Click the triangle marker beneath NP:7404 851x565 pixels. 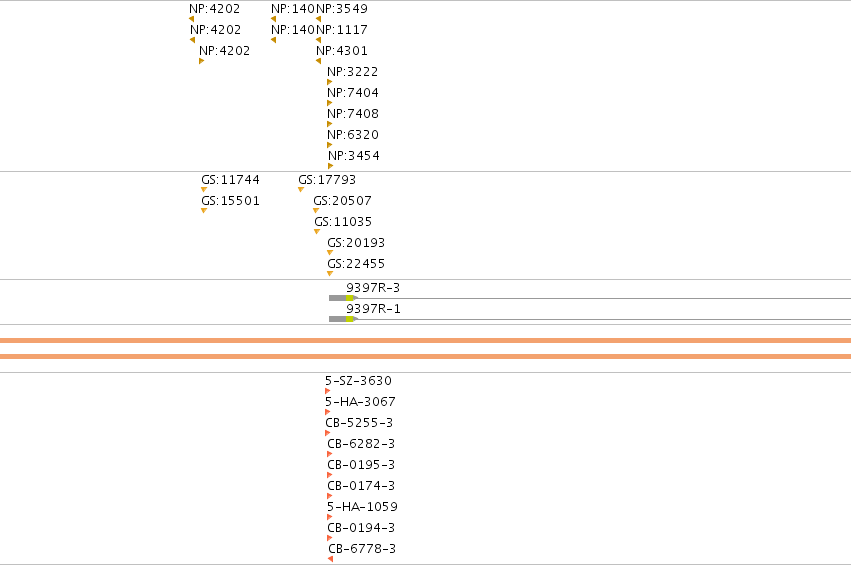pyautogui.click(x=329, y=103)
